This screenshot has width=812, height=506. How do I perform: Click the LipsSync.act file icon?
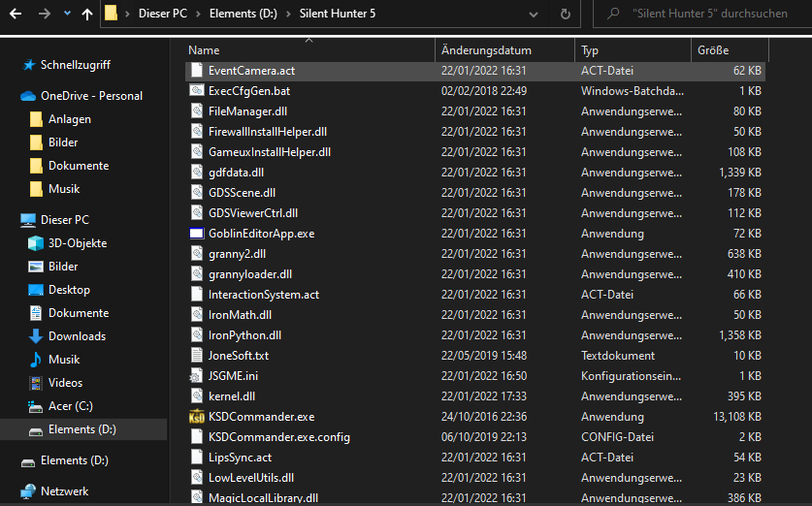[197, 458]
